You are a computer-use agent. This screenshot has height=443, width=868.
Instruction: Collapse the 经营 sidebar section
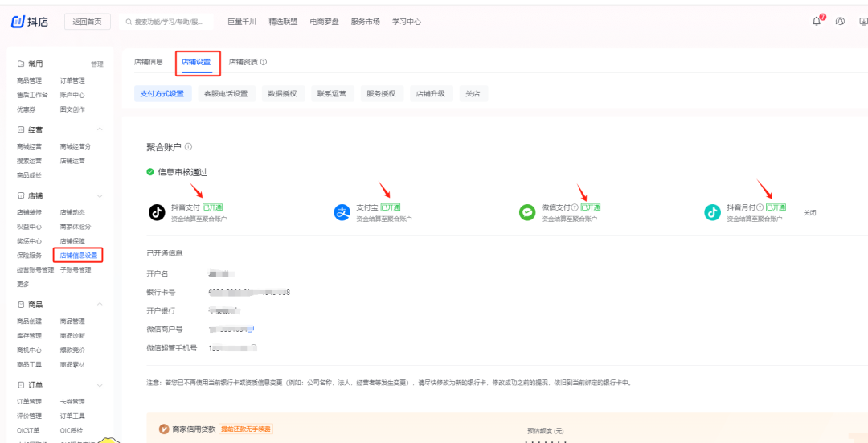click(x=100, y=129)
